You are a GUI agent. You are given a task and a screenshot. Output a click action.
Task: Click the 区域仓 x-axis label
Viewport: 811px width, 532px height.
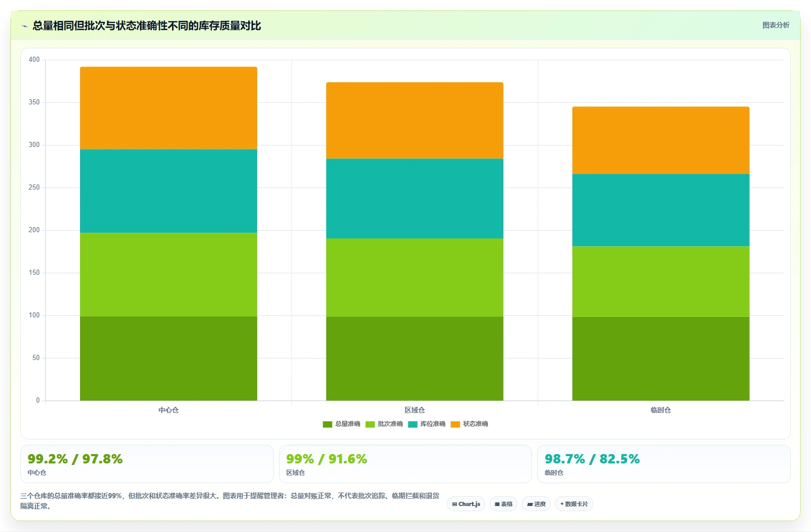(415, 410)
